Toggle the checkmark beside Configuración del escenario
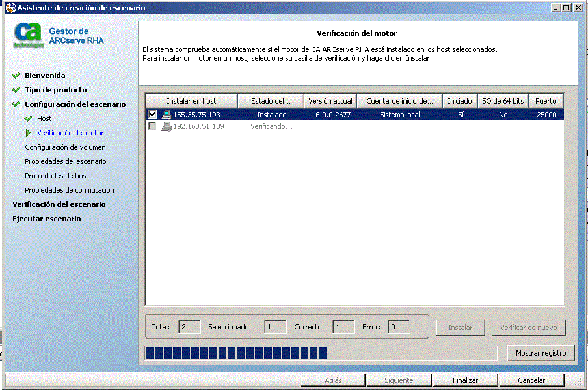 tap(16, 104)
